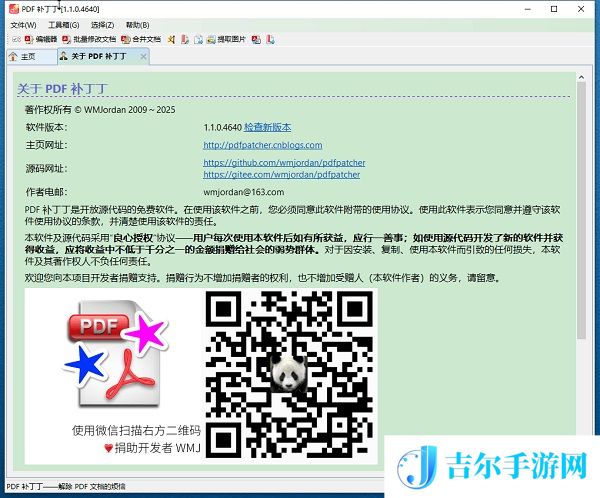Click the 作者电邮 label
Image resolution: width=600 pixels, height=498 pixels.
point(46,192)
